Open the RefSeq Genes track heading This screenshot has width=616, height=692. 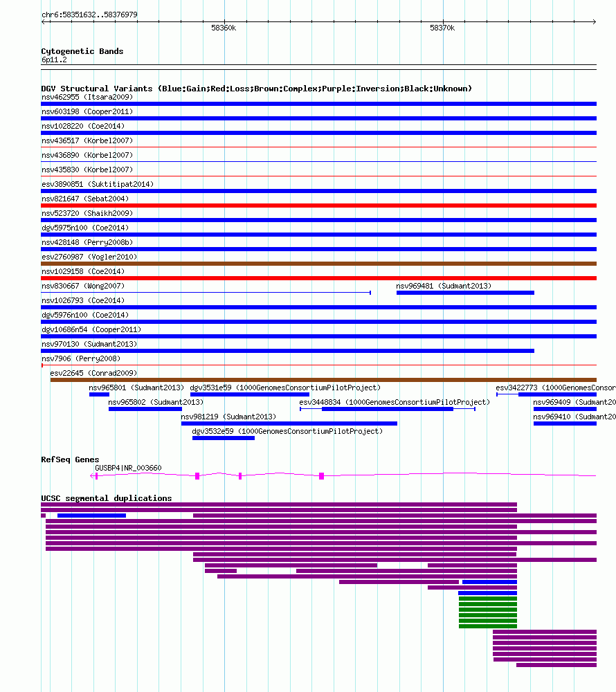70,460
